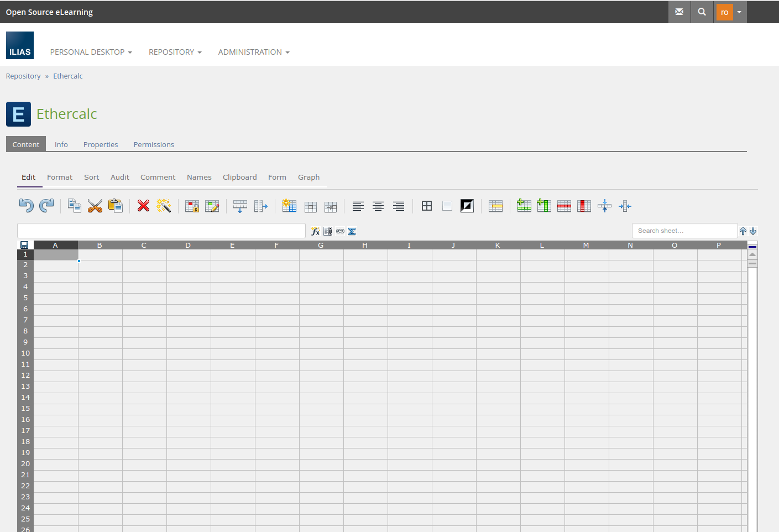
Task: Open the Permissions tab
Action: point(153,144)
